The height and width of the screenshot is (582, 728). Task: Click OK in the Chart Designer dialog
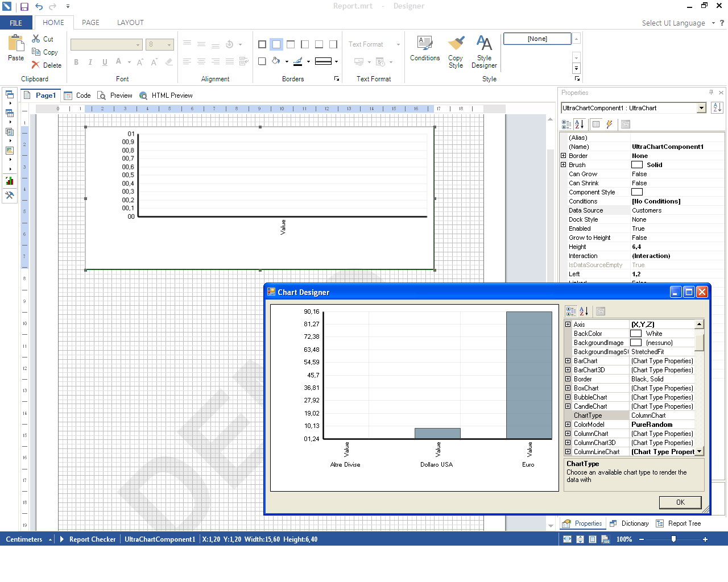(x=680, y=502)
